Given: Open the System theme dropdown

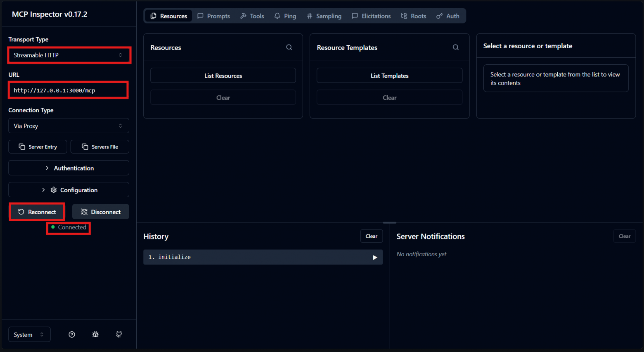Looking at the screenshot, I should click(29, 335).
